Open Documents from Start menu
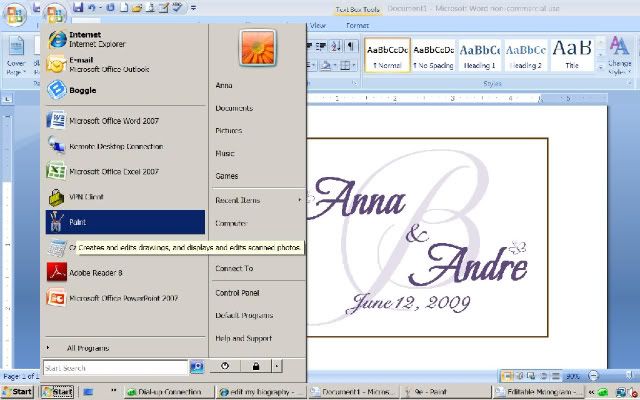The image size is (640, 400). tap(234, 108)
